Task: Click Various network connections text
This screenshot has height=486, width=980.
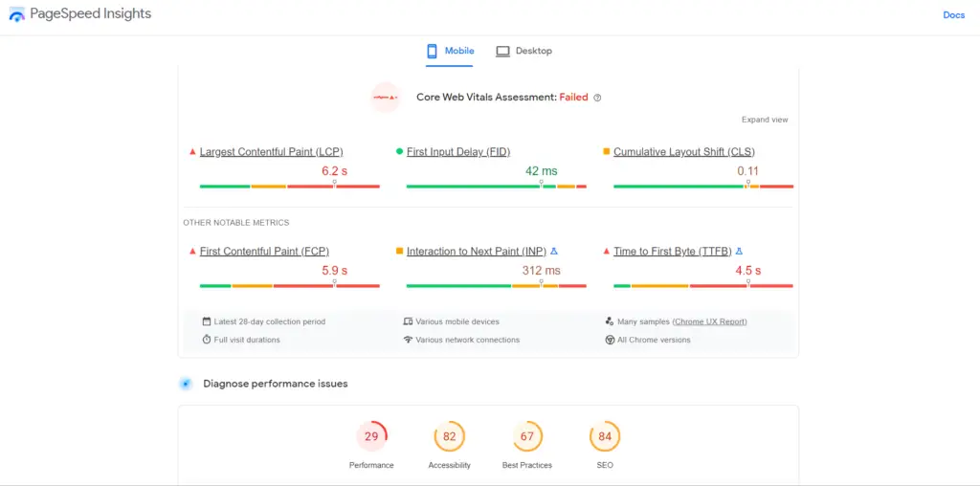Action: click(467, 340)
